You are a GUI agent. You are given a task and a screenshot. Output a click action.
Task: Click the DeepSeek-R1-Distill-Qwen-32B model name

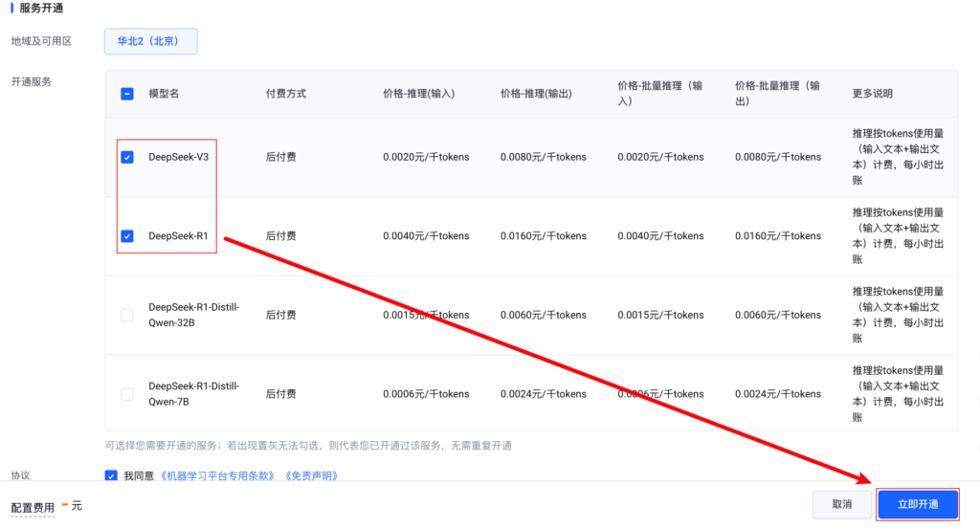click(x=193, y=315)
